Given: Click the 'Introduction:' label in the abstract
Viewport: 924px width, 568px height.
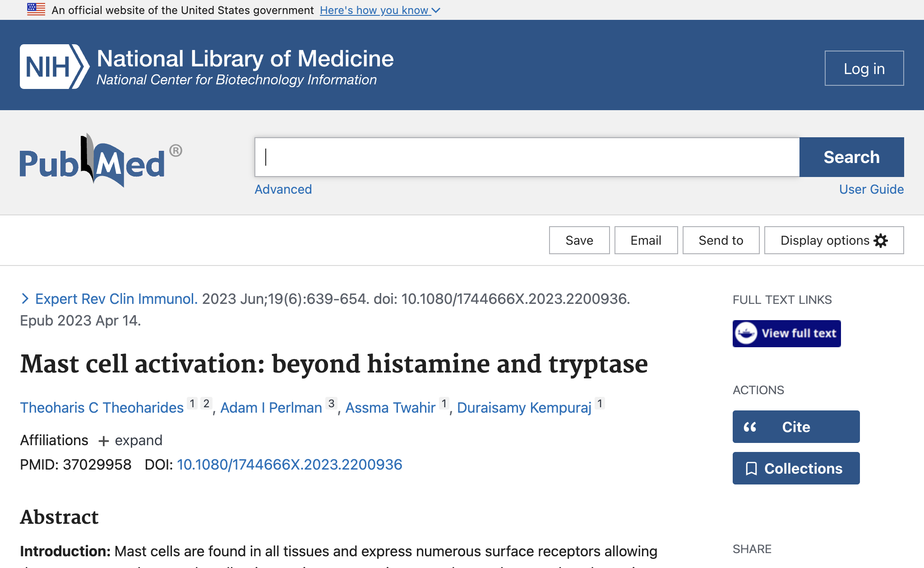Looking at the screenshot, I should pos(65,551).
